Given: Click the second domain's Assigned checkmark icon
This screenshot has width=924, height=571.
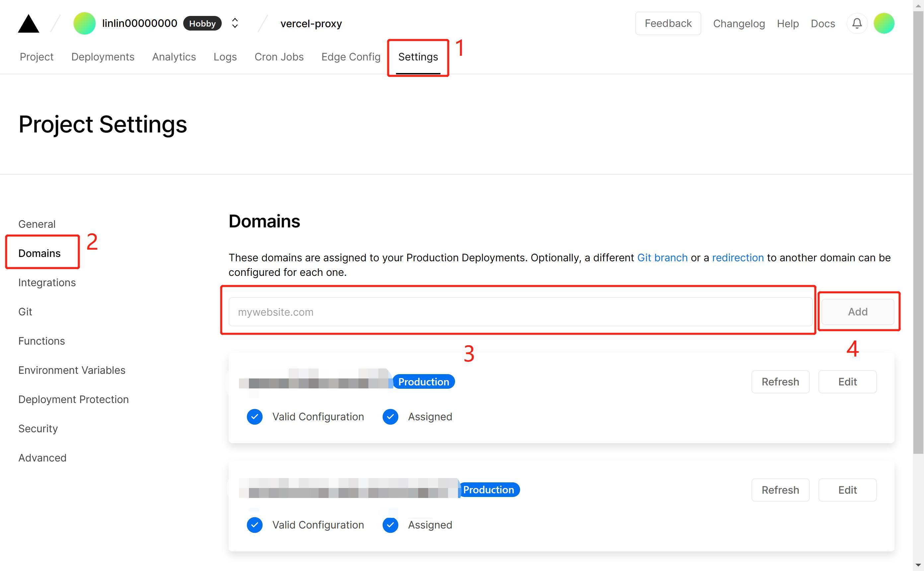Looking at the screenshot, I should (x=390, y=525).
